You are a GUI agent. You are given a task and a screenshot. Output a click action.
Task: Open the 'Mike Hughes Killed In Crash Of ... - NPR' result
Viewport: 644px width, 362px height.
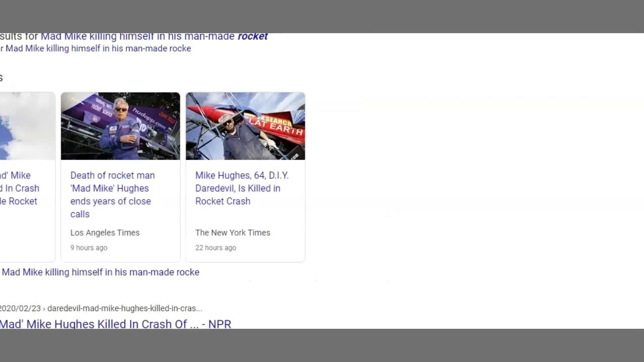click(x=115, y=324)
